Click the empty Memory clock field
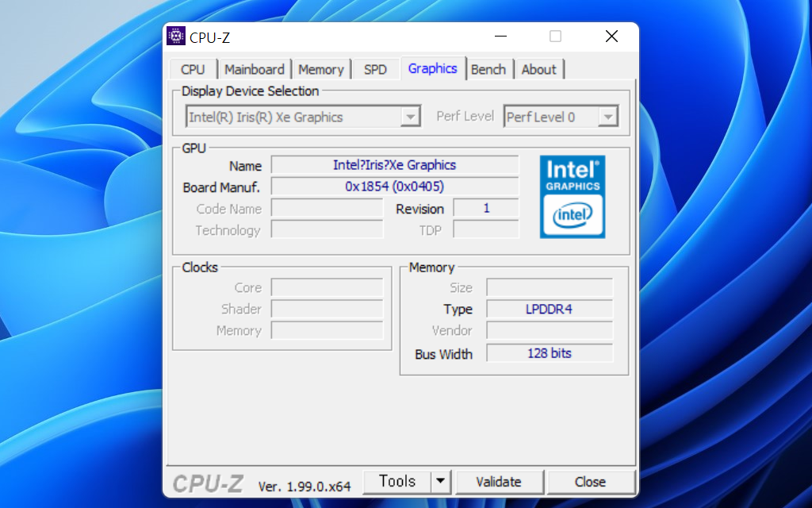 pyautogui.click(x=327, y=330)
